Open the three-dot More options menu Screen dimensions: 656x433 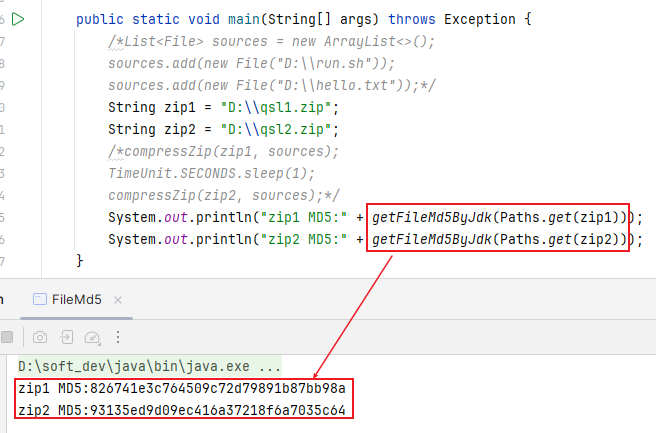pyautogui.click(x=118, y=337)
